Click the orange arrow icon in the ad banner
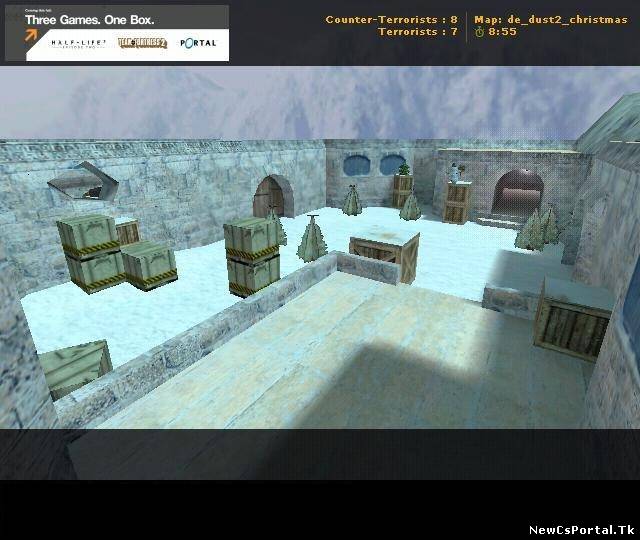Viewport: 640px width, 540px height. click(x=31, y=35)
